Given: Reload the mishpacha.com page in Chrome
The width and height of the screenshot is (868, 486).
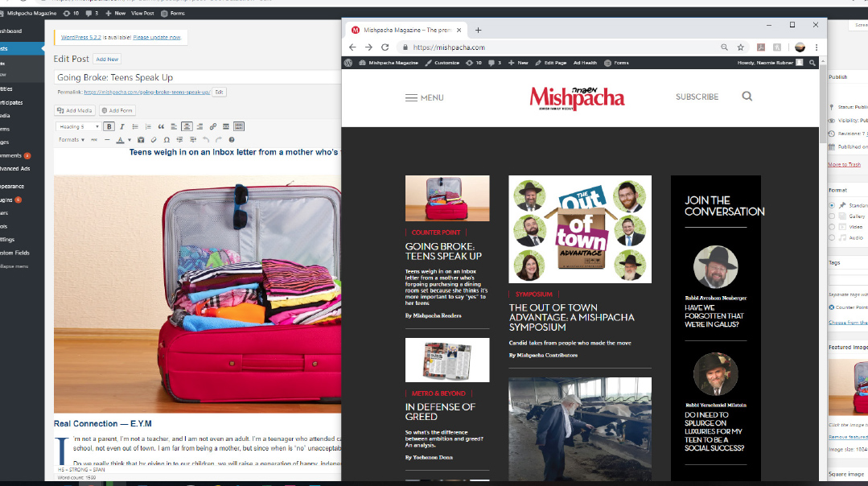Looking at the screenshot, I should [385, 47].
